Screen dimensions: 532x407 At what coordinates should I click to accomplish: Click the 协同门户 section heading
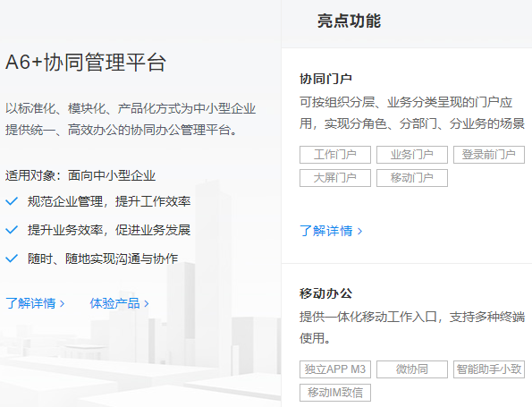tap(325, 79)
